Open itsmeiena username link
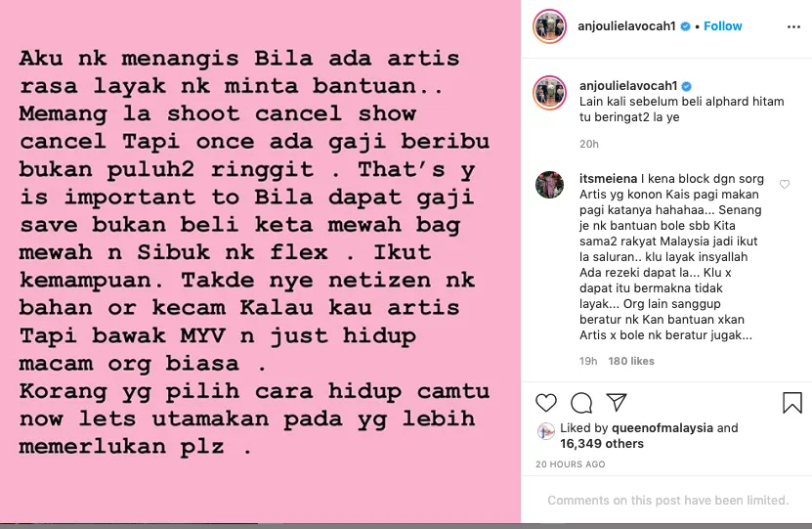This screenshot has width=812, height=529. point(608,179)
